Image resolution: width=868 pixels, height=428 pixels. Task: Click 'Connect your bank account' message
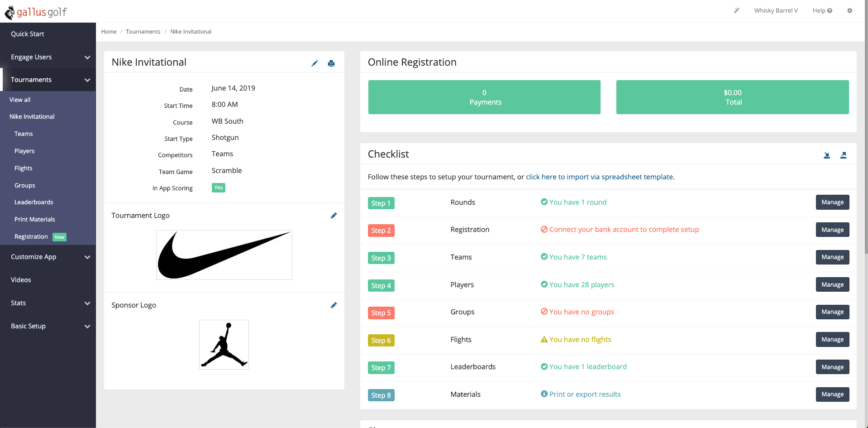[620, 230]
